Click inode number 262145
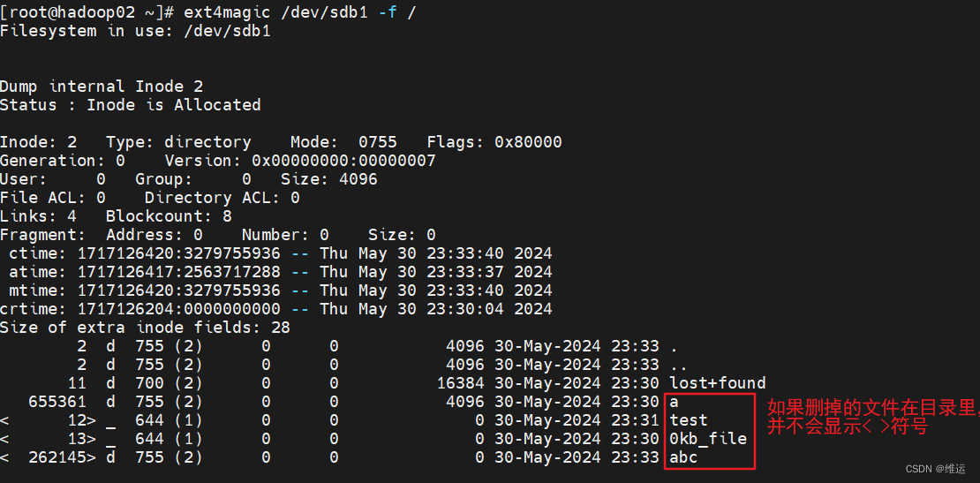 point(57,457)
